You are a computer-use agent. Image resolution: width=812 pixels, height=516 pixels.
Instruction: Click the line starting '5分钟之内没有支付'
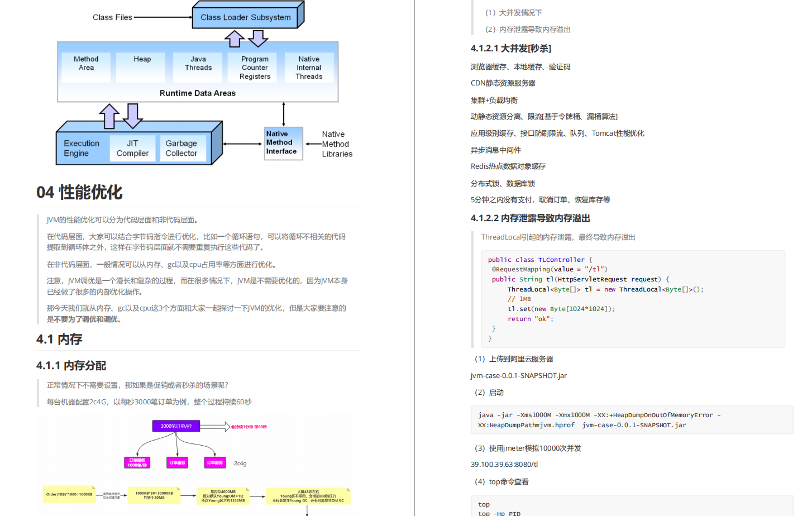click(x=541, y=200)
